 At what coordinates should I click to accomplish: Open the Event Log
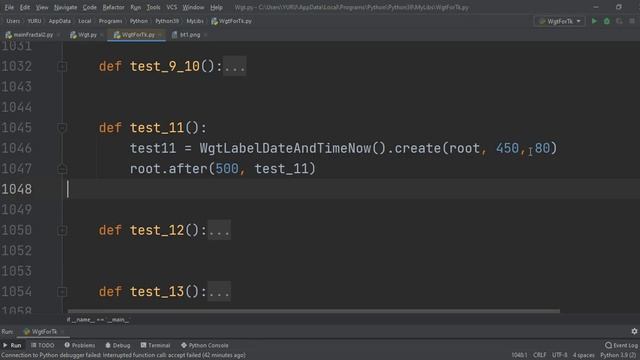point(622,345)
